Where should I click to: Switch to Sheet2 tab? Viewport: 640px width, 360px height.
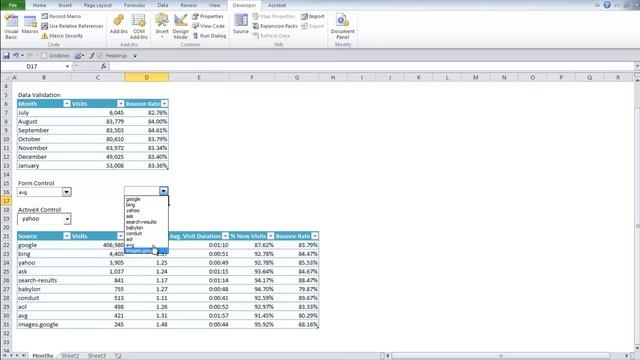[x=70, y=356]
